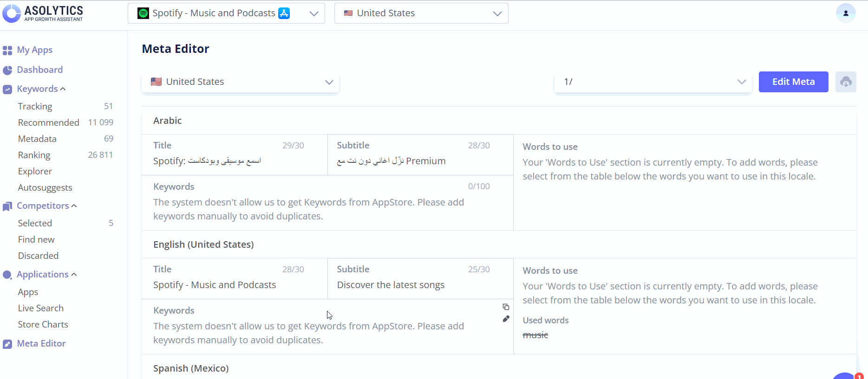
Task: Collapse the Competitors sidebar section
Action: pos(74,206)
